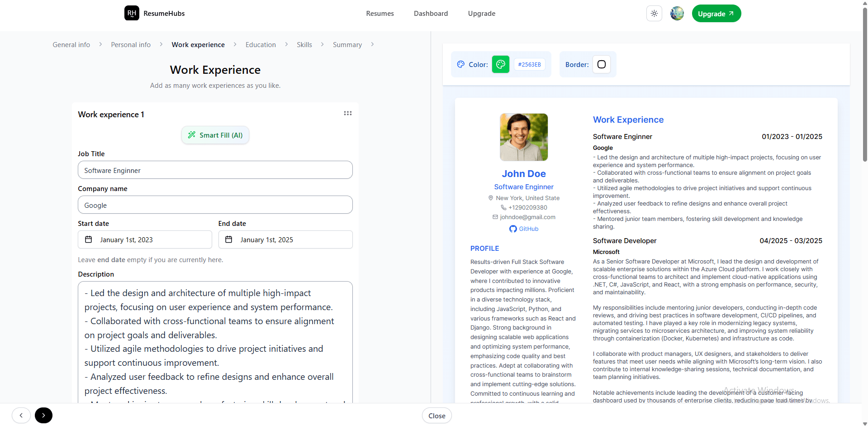Click the Smart Fill (AI) button

click(215, 135)
